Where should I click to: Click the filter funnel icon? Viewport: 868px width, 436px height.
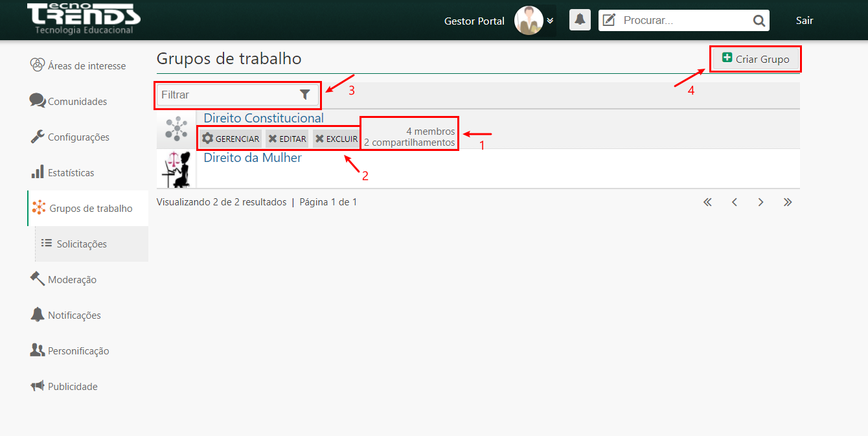[305, 95]
